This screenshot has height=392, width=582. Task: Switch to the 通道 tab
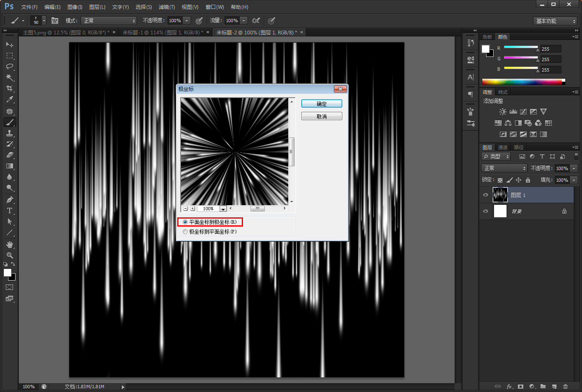pyautogui.click(x=503, y=147)
